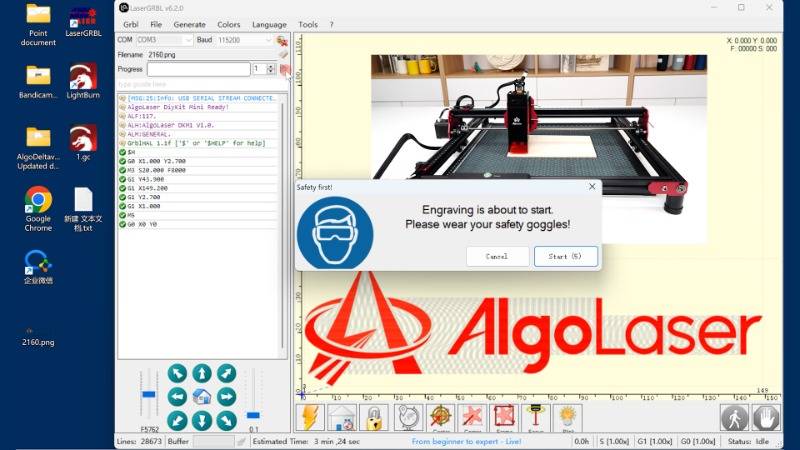Image resolution: width=800 pixels, height=450 pixels.
Task: Click the 2160.png desktop file
Action: point(38,337)
